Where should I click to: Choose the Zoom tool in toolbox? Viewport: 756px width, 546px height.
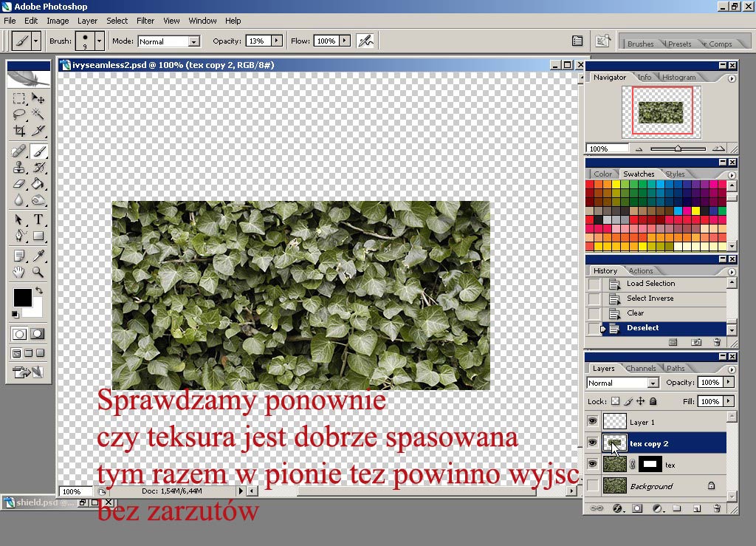tap(38, 272)
